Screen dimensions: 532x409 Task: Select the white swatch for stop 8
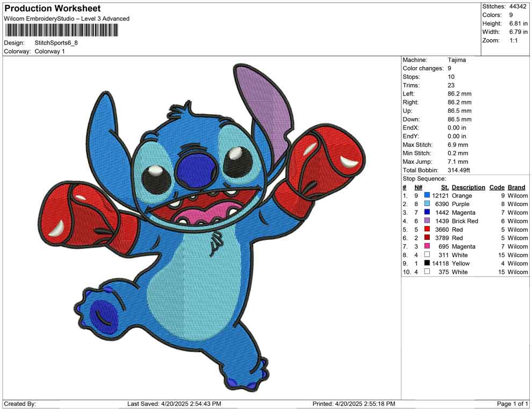tap(427, 254)
